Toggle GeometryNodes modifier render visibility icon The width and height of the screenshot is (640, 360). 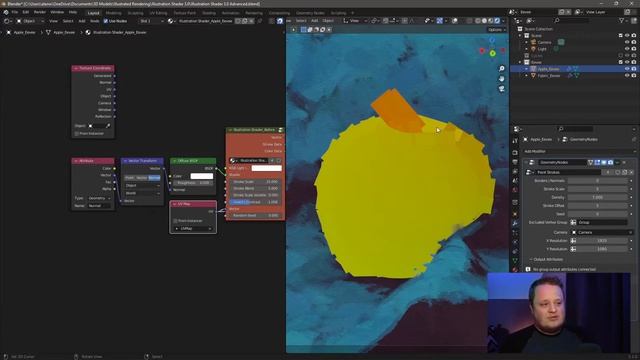coord(611,162)
